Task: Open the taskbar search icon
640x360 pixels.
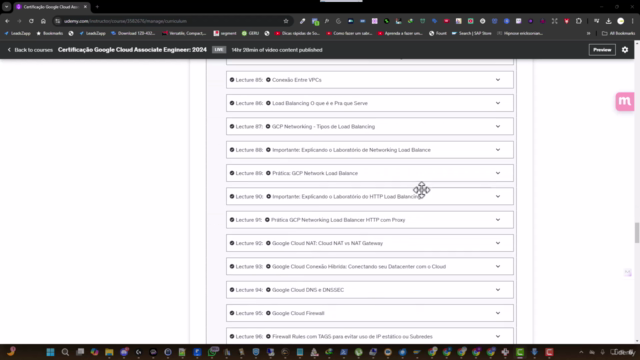Action: [x=65, y=352]
